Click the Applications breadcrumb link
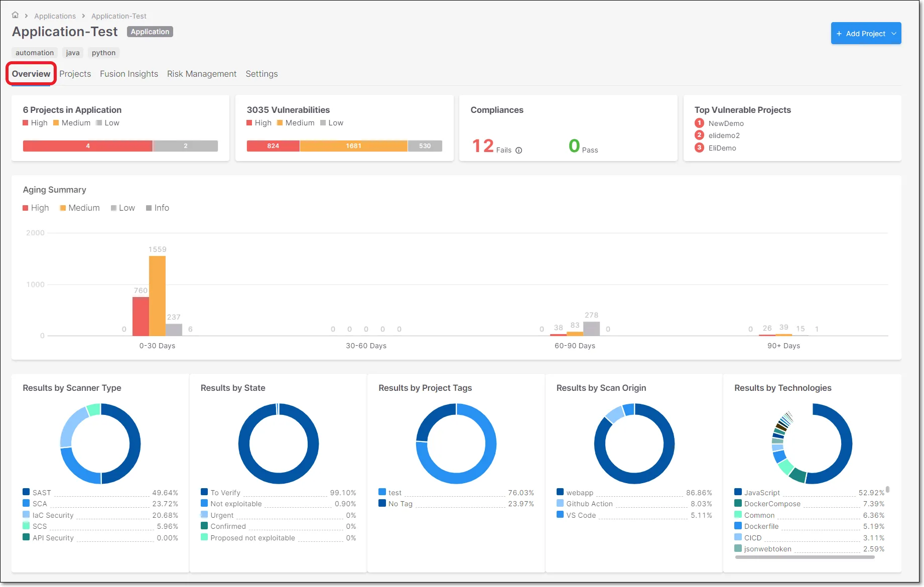924x587 pixels. (x=55, y=16)
